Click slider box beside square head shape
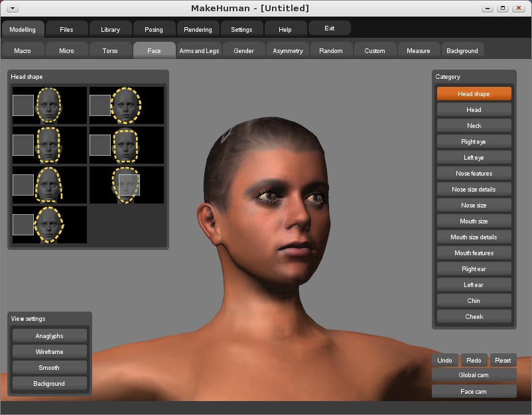Screen dimensions: 532x415 coord(100,145)
